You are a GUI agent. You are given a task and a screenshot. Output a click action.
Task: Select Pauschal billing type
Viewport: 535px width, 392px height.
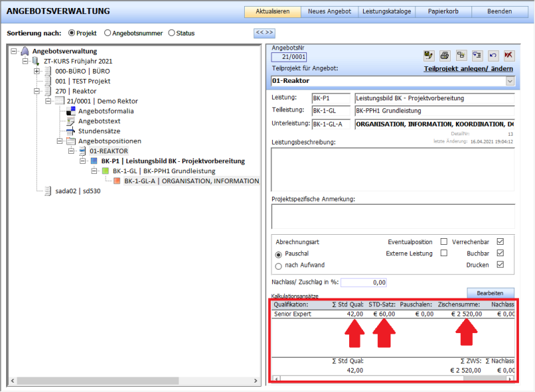pos(278,254)
